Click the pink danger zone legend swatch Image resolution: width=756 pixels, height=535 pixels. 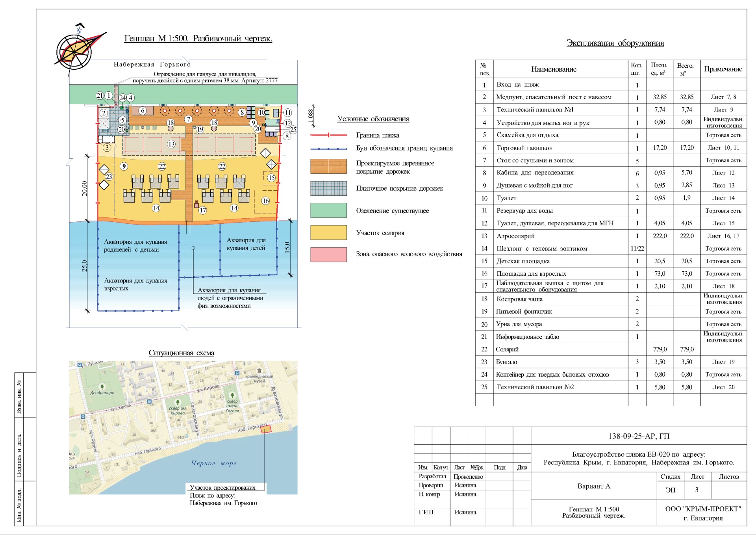(x=328, y=254)
